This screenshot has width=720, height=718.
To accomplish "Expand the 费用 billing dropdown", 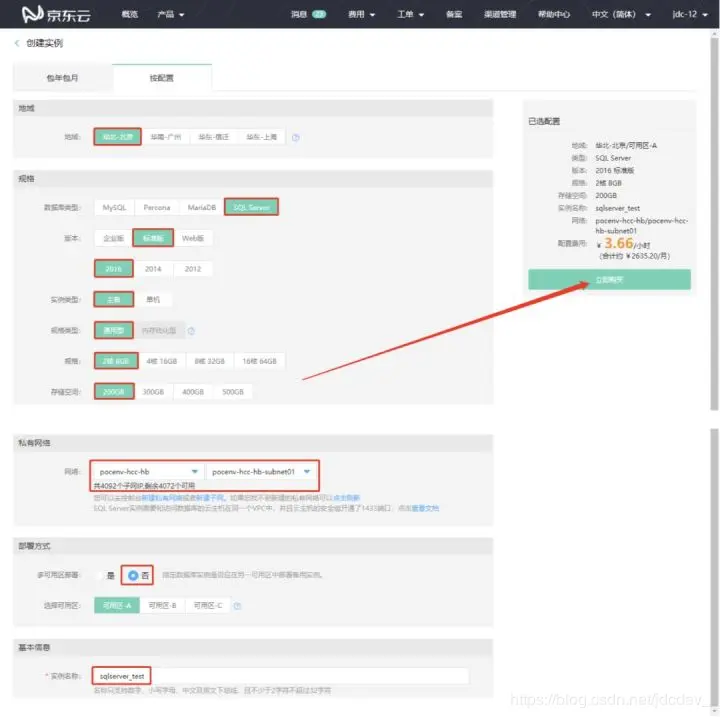I will pos(361,14).
